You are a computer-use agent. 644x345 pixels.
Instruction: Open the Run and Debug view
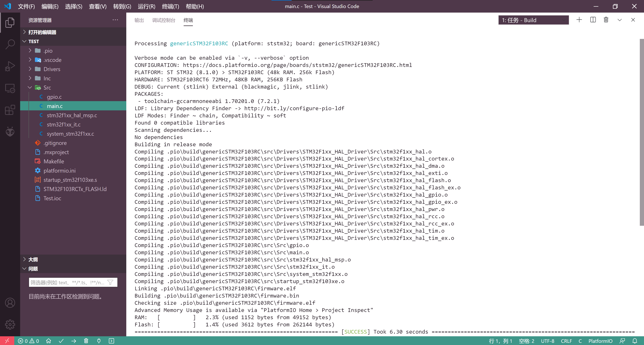10,66
